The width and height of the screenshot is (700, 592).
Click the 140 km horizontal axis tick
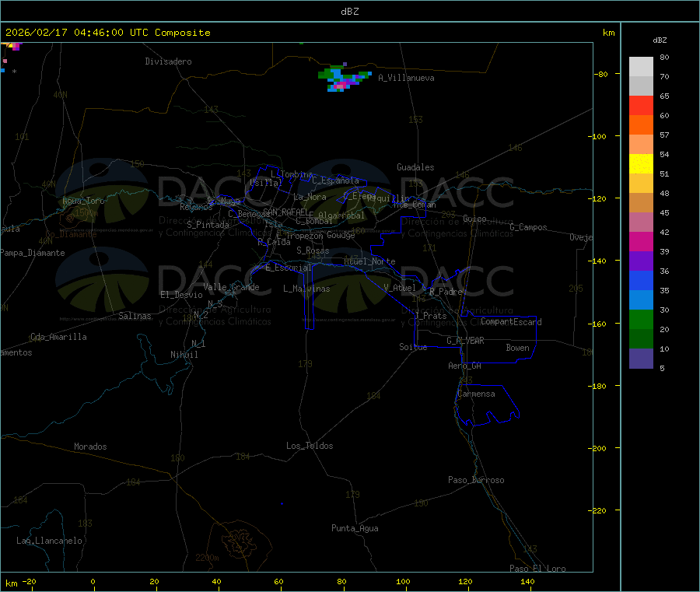pyautogui.click(x=527, y=582)
